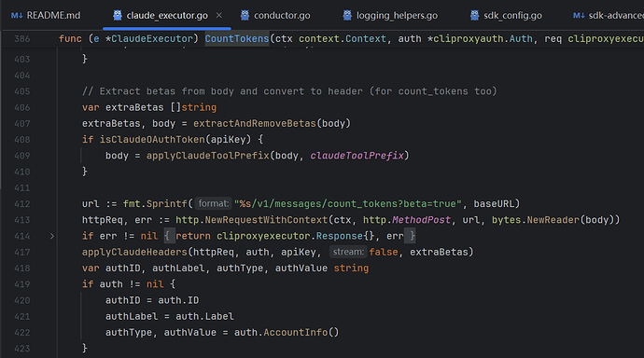Click the CountTokens function name in sticky header

click(x=237, y=39)
